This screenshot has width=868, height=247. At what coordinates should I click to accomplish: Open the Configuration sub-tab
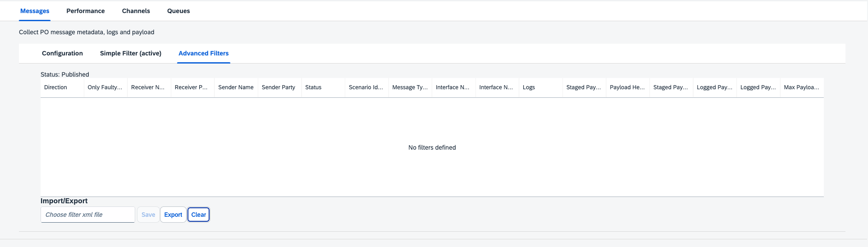[62, 53]
